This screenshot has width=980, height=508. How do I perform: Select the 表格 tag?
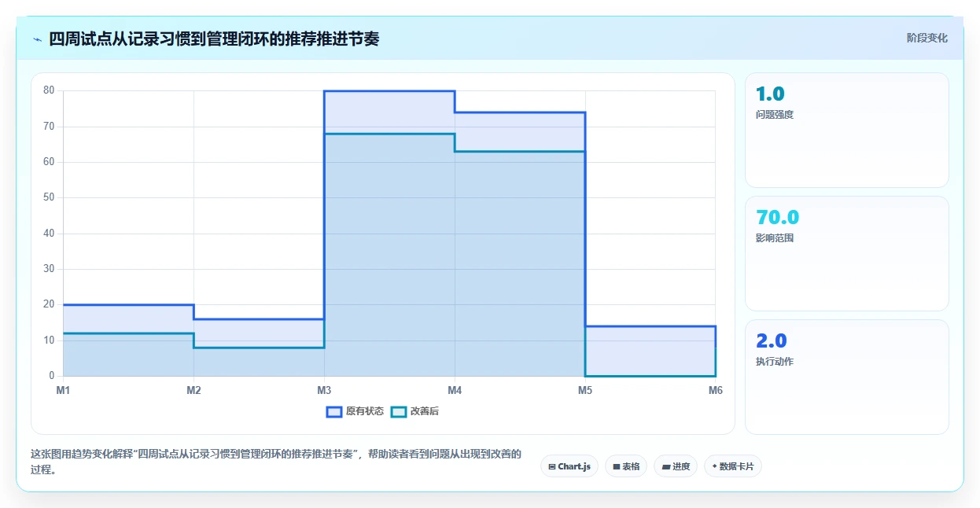coord(626,466)
